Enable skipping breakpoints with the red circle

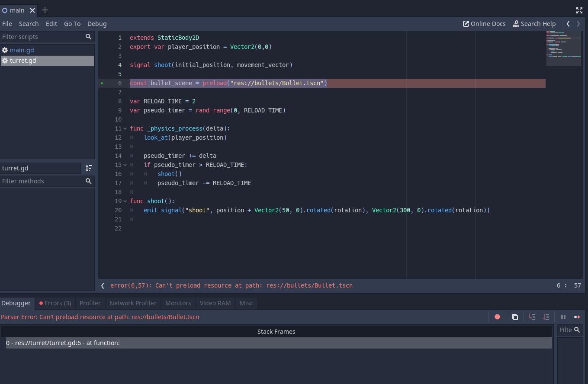click(497, 317)
